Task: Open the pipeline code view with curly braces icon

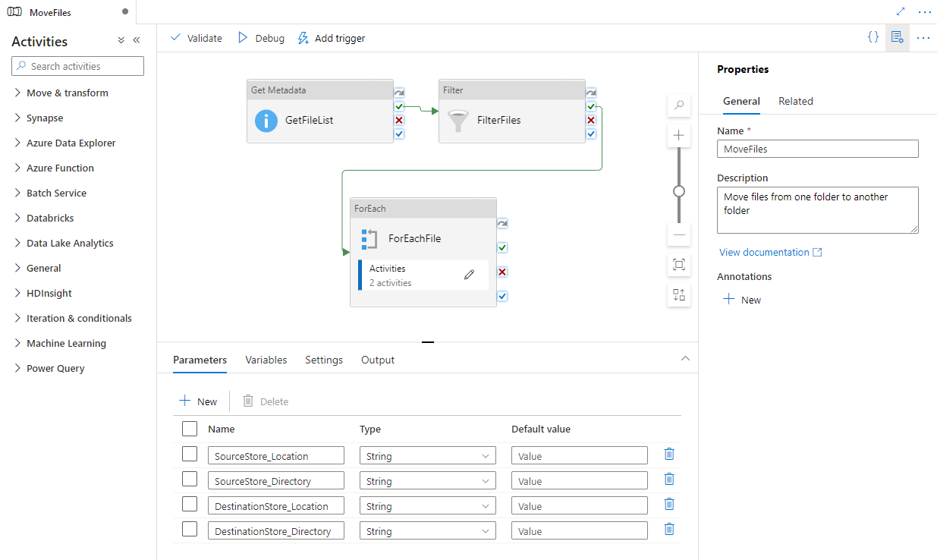Action: pos(873,36)
